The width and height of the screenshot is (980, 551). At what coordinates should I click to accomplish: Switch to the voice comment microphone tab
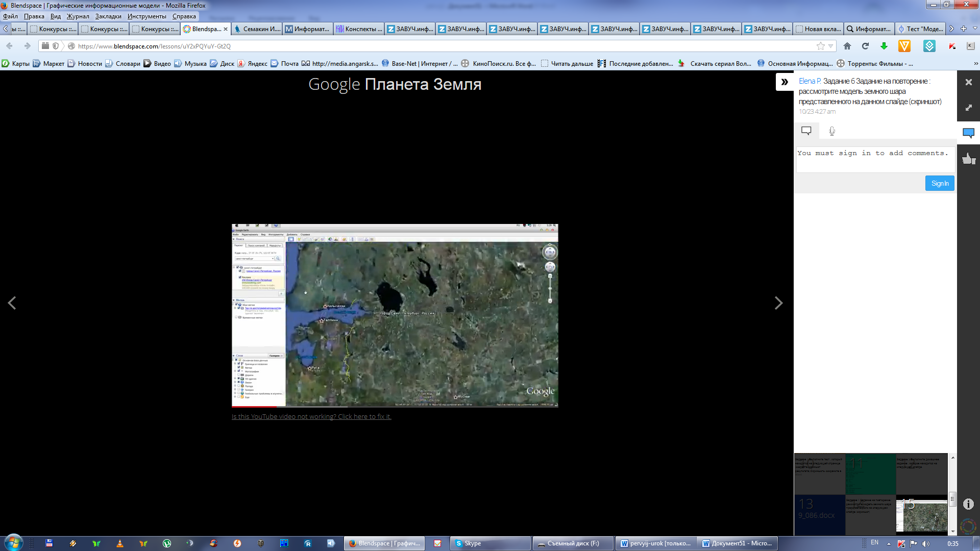click(x=832, y=131)
